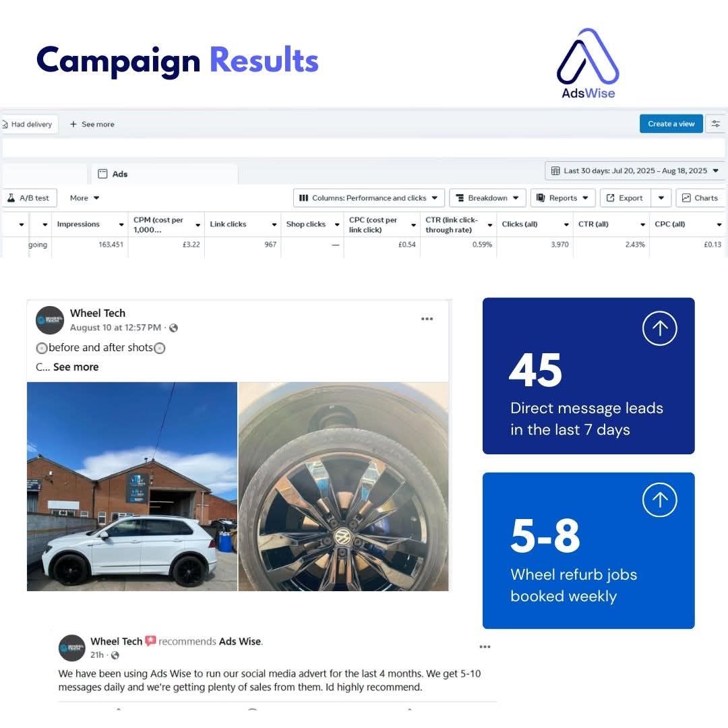Open the Ads Wise page link

[240, 642]
